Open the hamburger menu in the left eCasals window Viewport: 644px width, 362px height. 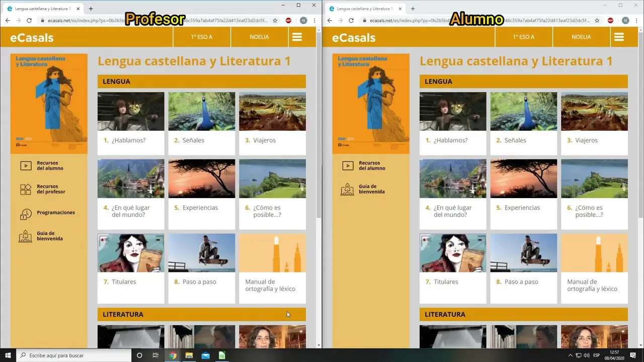(x=297, y=37)
